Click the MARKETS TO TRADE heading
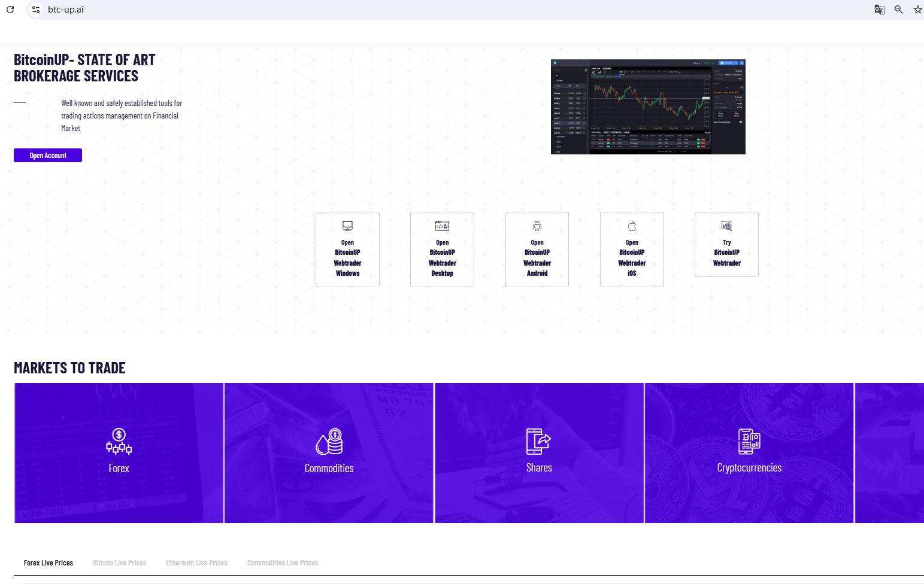Screen dimensions: 924x584 69,368
